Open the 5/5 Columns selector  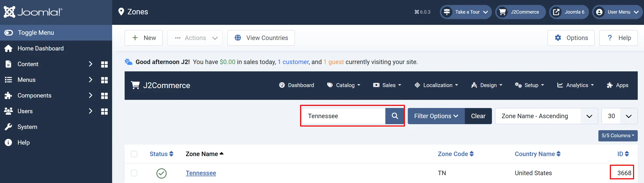coord(618,136)
